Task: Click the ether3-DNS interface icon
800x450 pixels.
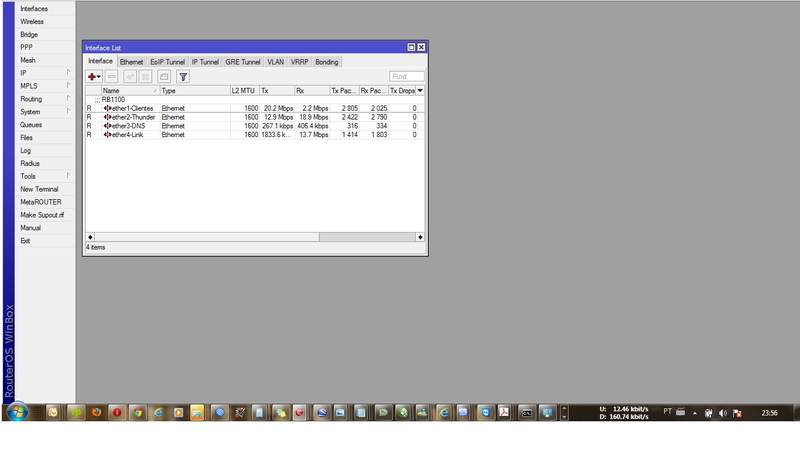Action: pos(107,126)
